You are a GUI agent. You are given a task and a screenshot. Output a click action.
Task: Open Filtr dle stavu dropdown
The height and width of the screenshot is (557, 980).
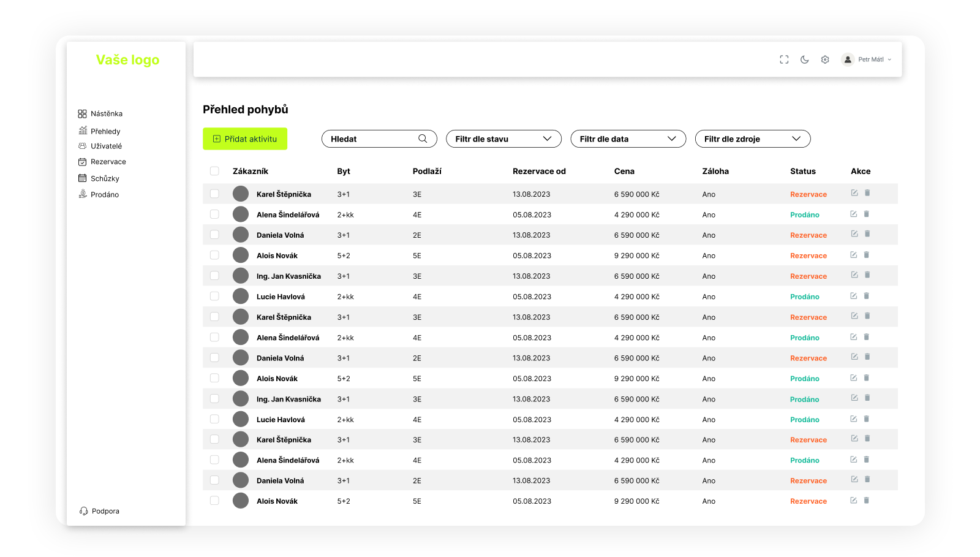tap(503, 138)
